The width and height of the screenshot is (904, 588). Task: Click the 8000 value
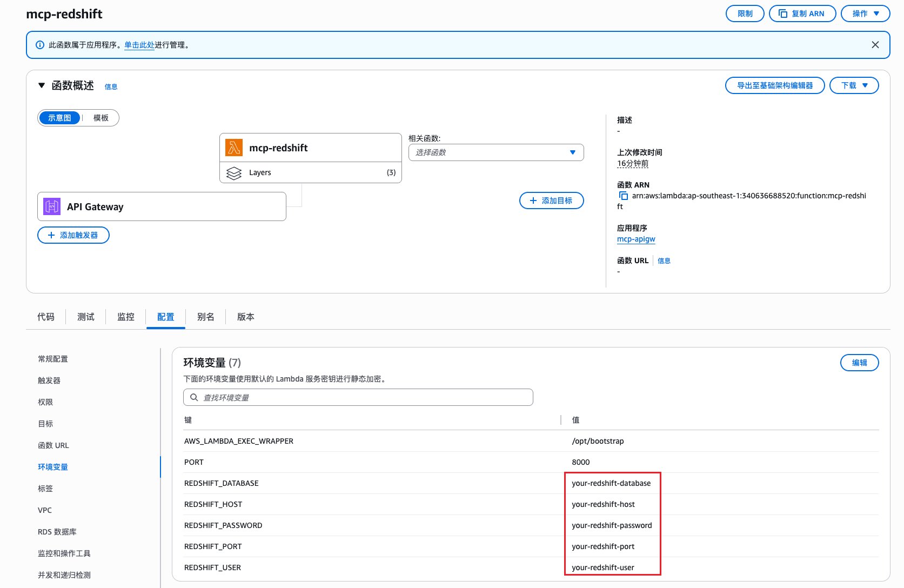(581, 462)
